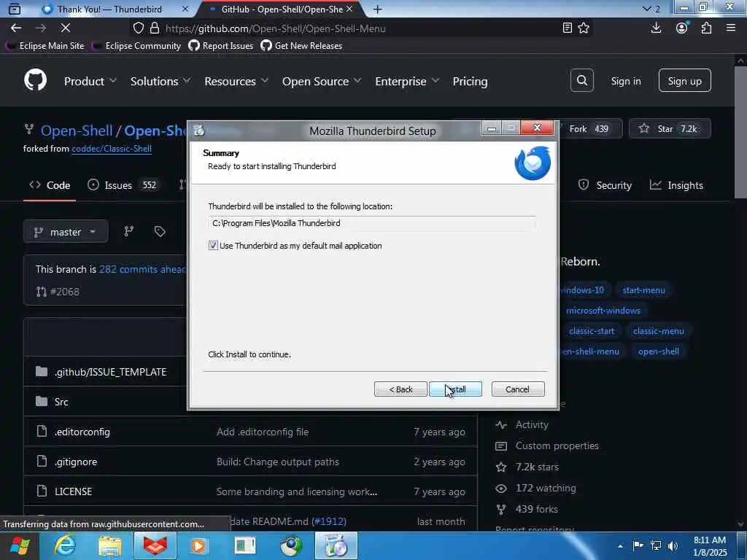Open the Pricing page
Image resolution: width=747 pixels, height=560 pixels.
pos(470,82)
